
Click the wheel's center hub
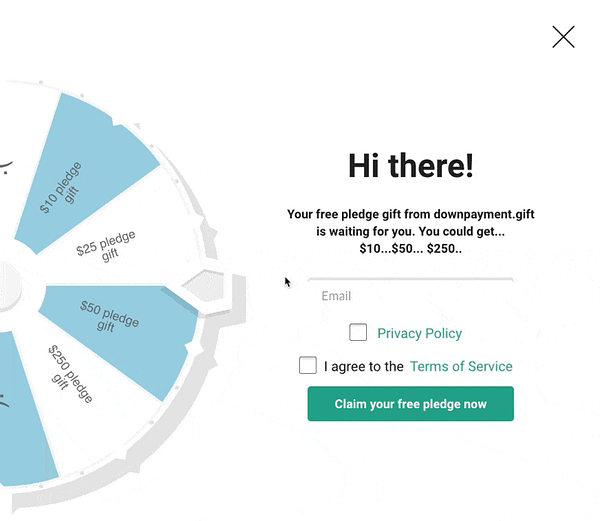pyautogui.click(x=8, y=285)
